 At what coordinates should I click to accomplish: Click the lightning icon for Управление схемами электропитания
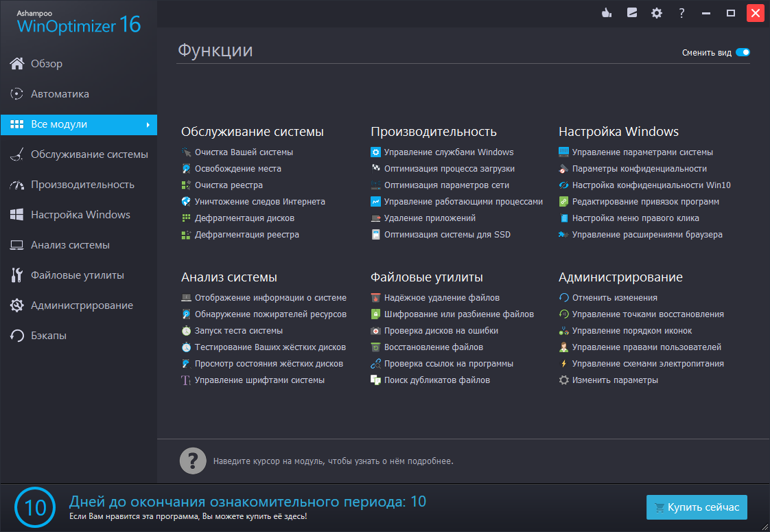(563, 364)
